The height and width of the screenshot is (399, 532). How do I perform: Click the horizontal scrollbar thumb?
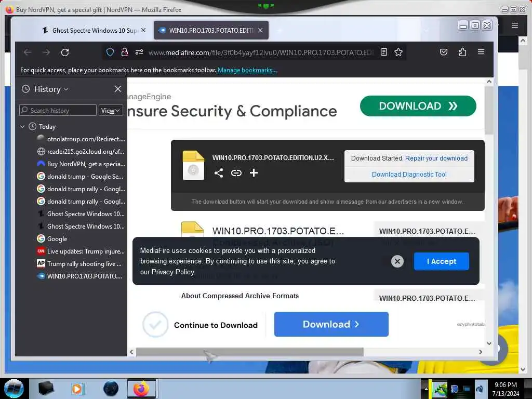click(249, 352)
